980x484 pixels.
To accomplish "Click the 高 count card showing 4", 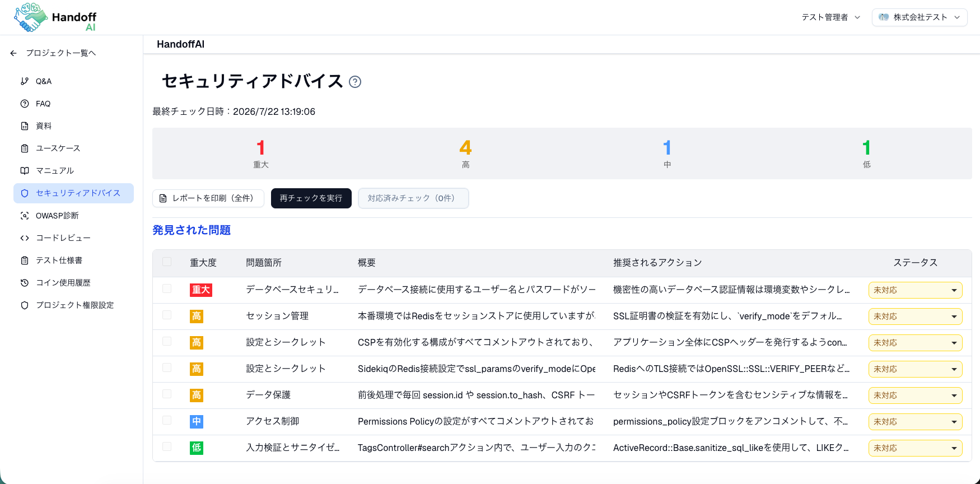I will [465, 153].
